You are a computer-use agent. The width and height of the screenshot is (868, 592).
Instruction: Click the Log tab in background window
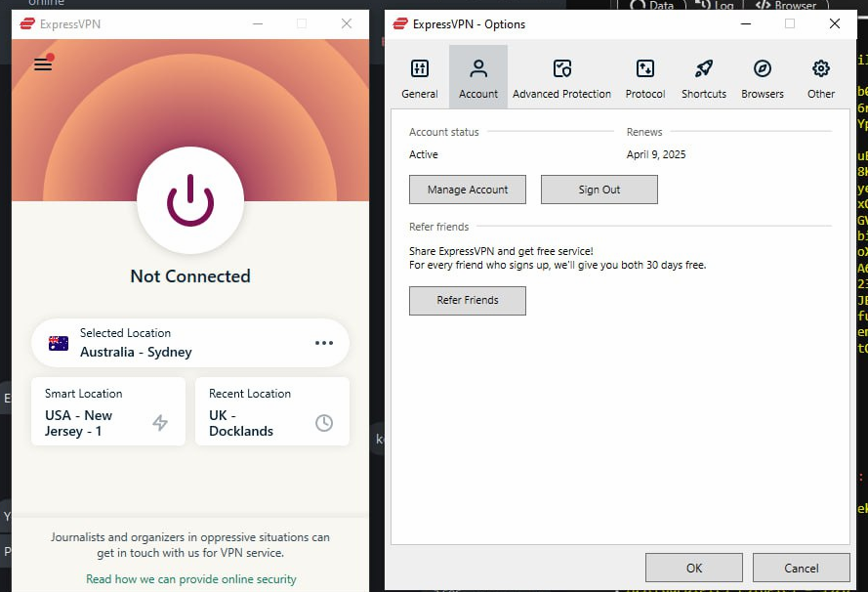click(715, 5)
